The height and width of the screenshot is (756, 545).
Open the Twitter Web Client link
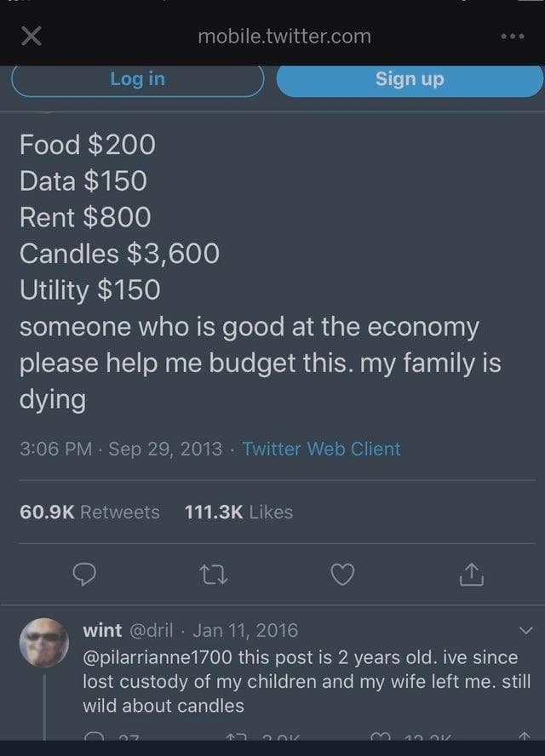321,449
